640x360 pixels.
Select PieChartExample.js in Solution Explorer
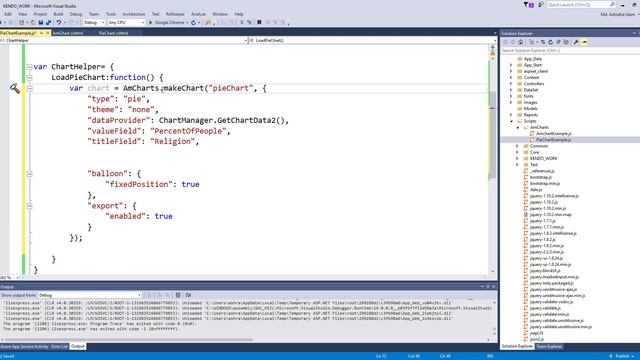click(553, 140)
